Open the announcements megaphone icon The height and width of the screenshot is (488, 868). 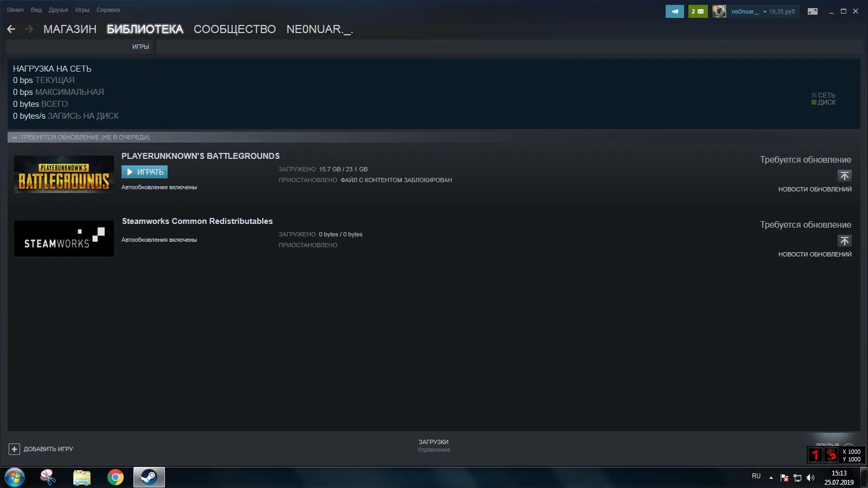pyautogui.click(x=674, y=11)
